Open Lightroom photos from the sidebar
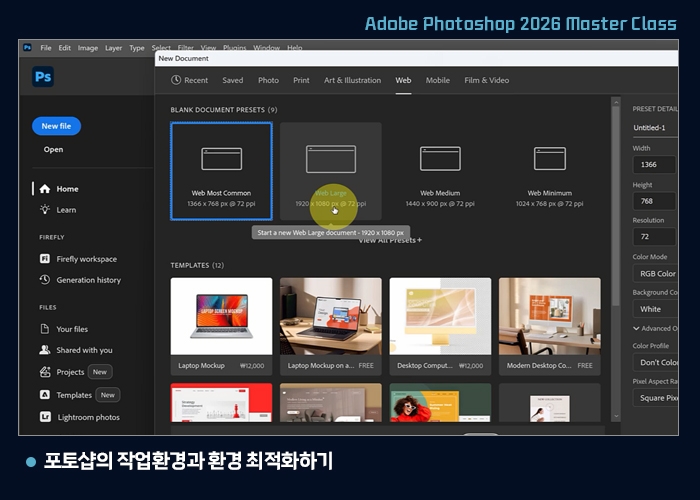Screen dimensions: 700x500 [88, 417]
